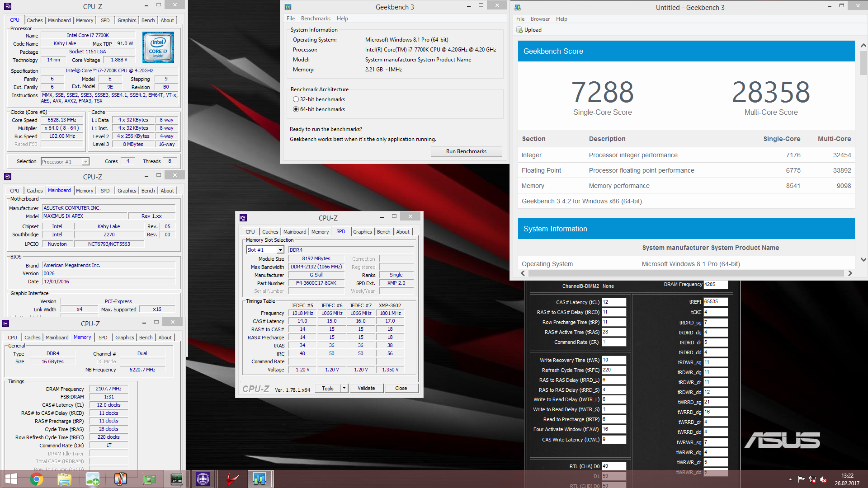
Task: Click the title bar icon of CPU-Z SPD window
Action: point(243,218)
